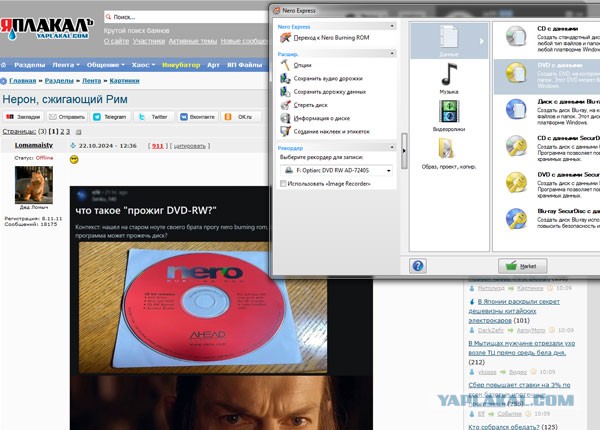This screenshot has height=430, width=600.
Task: Click the icon next to page numbers
Action: [x=78, y=132]
